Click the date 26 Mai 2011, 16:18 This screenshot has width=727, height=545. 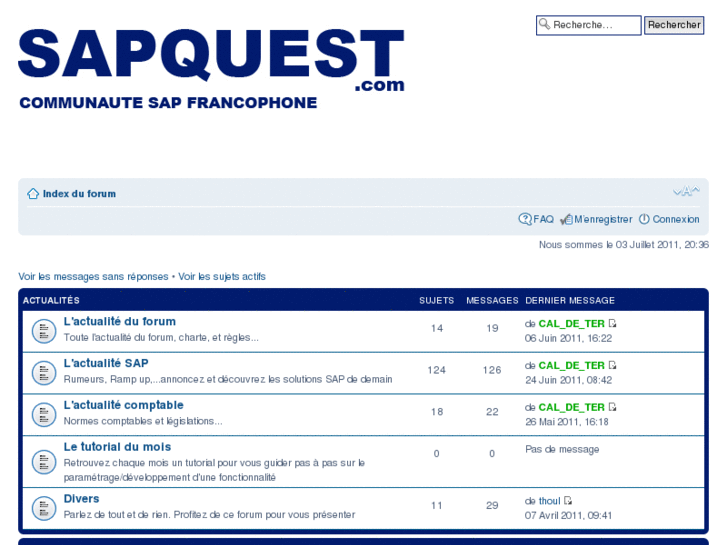pos(567,422)
